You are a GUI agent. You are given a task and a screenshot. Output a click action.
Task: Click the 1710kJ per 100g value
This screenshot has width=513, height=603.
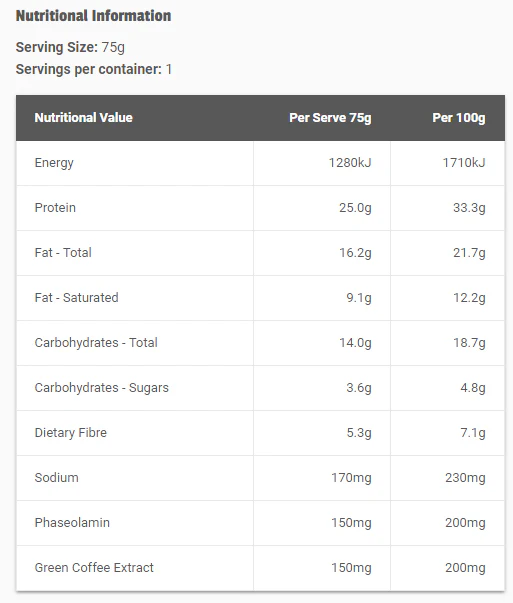(x=464, y=163)
